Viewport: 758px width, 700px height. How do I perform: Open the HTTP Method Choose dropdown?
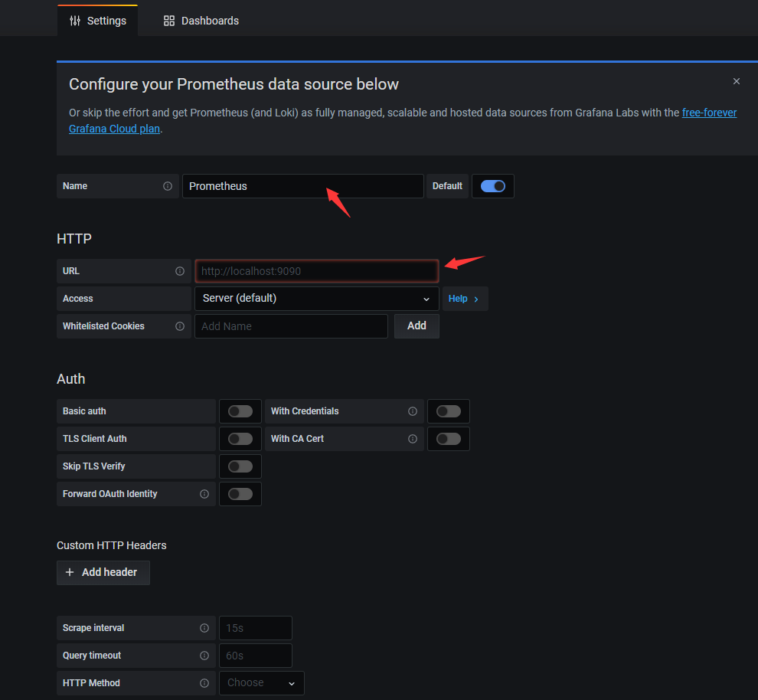(261, 683)
